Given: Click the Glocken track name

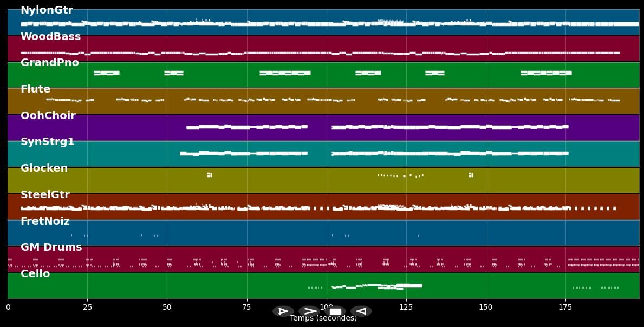Looking at the screenshot, I should pos(44,168).
